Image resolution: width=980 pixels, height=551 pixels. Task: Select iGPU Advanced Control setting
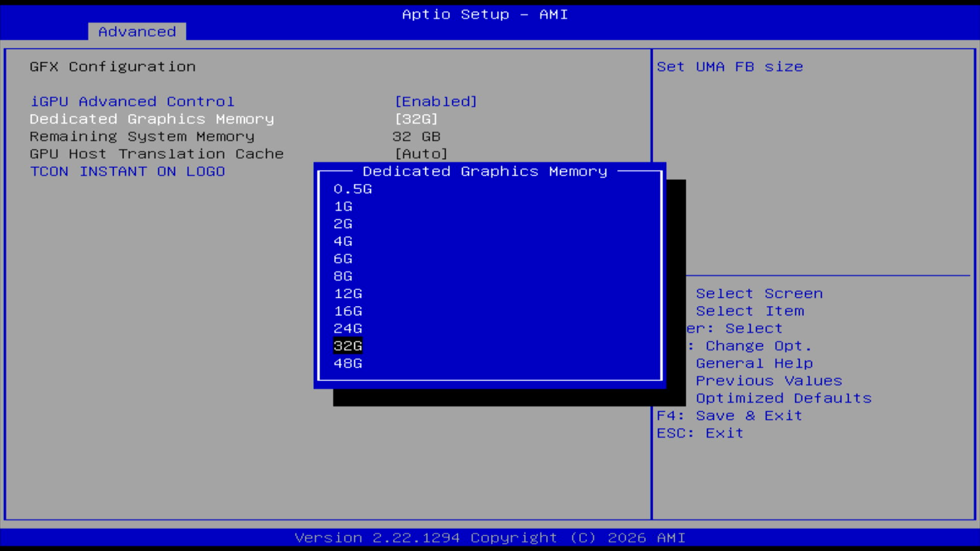point(132,101)
